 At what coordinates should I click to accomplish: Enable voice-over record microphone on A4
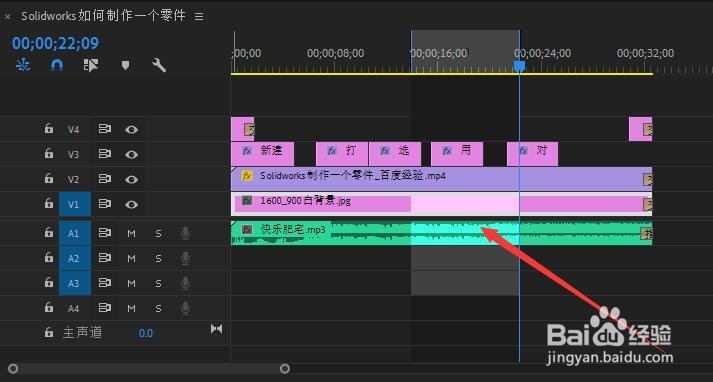185,308
